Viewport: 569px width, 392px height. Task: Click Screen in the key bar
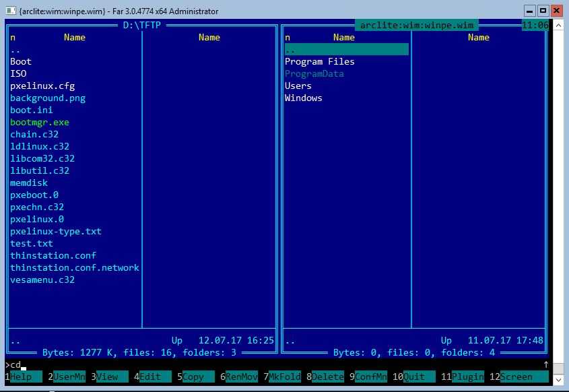[516, 377]
